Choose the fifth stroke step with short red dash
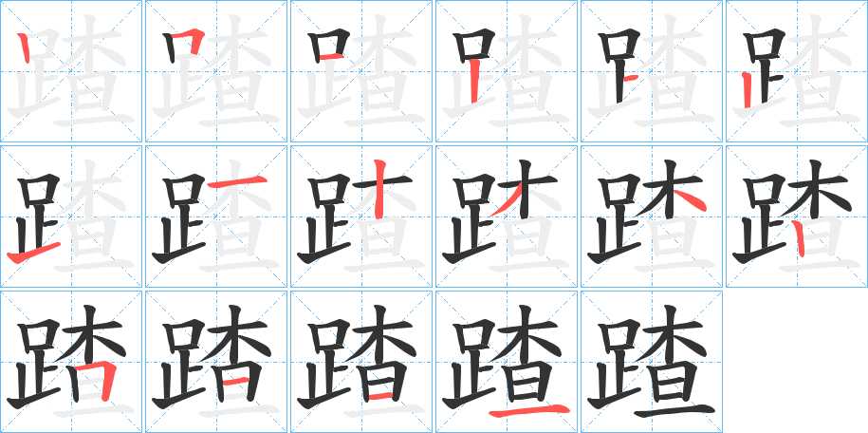 click(x=652, y=71)
